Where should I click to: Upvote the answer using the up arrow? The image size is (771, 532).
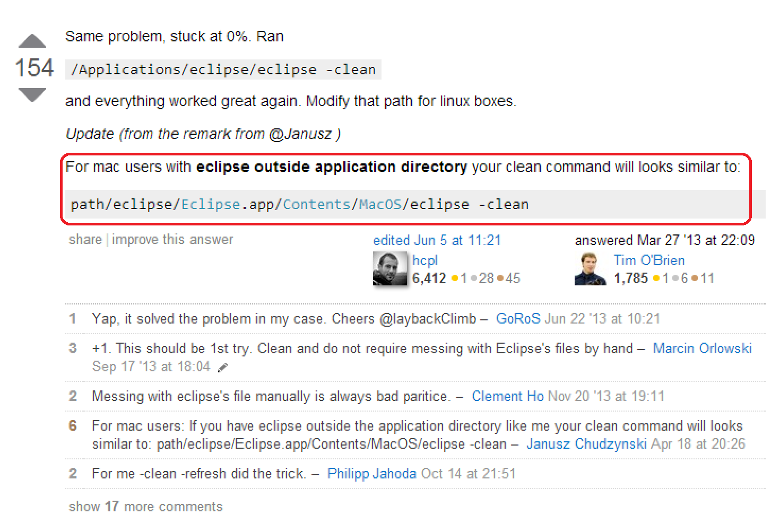pos(33,40)
